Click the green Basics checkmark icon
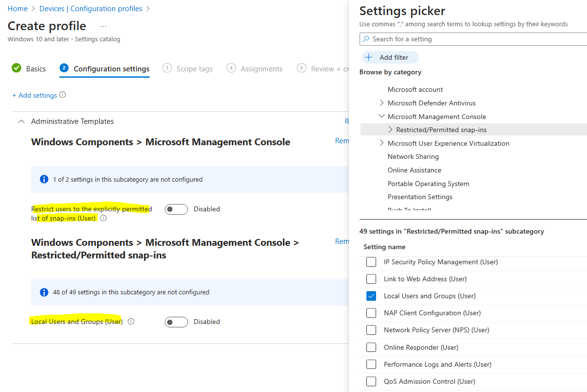The width and height of the screenshot is (587, 392). click(17, 68)
